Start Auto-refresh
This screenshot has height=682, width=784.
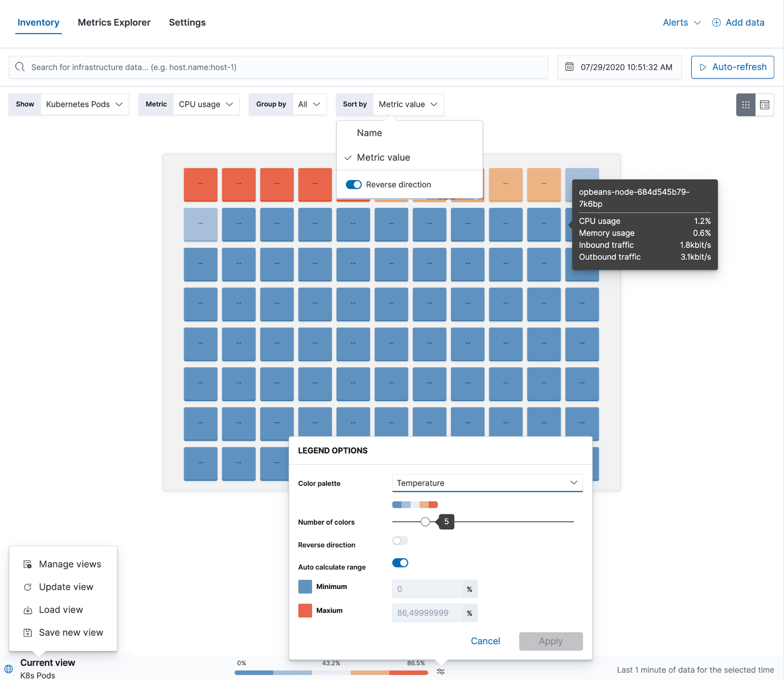(x=732, y=67)
